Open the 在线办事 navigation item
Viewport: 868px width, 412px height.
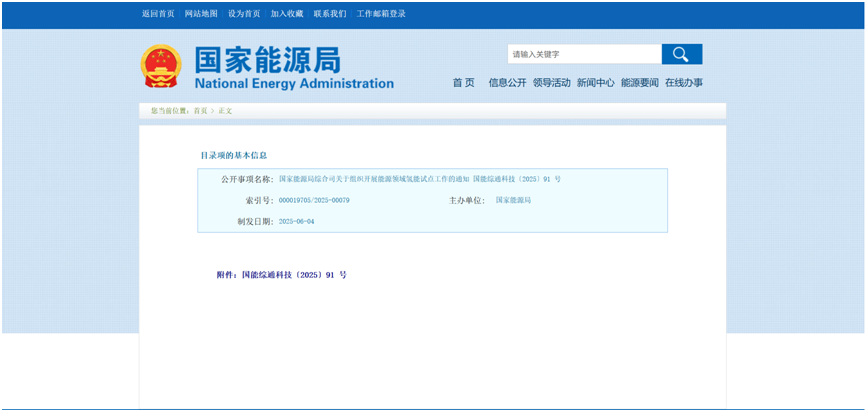pos(684,83)
